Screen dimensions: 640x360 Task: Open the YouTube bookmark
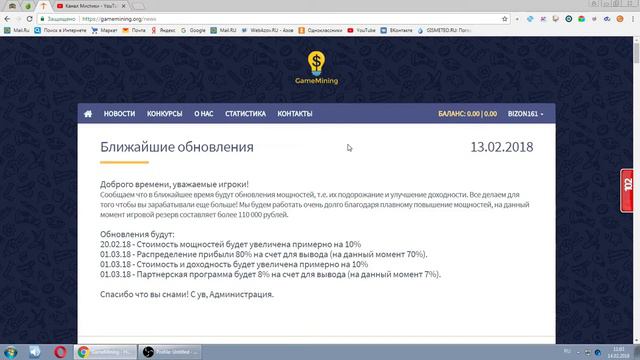click(x=361, y=30)
